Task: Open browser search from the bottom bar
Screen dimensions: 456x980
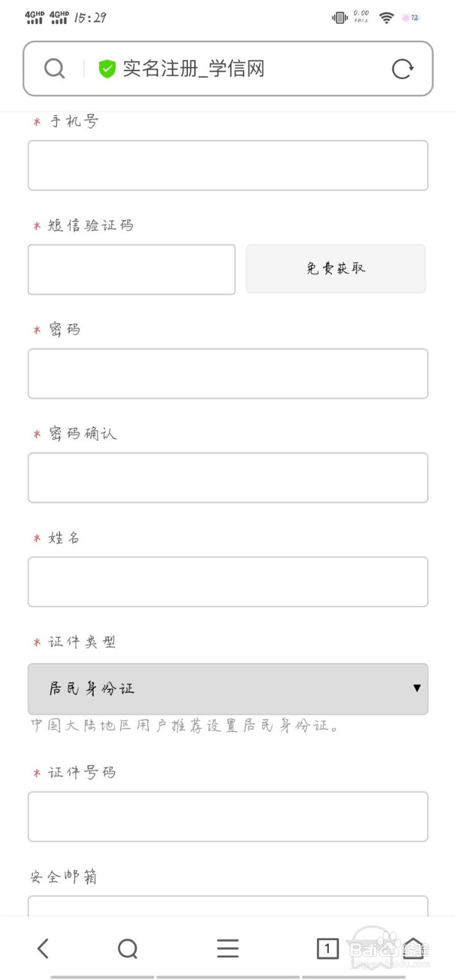Action: (x=127, y=948)
